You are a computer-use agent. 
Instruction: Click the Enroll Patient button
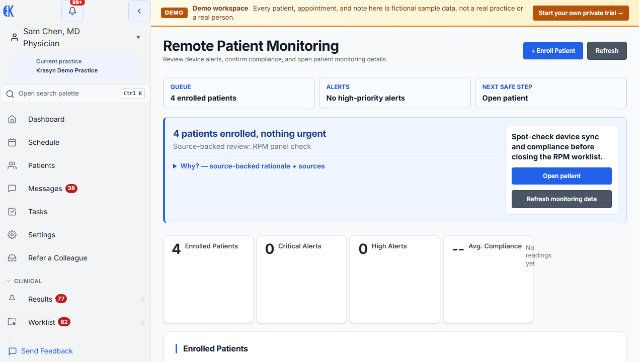point(553,51)
